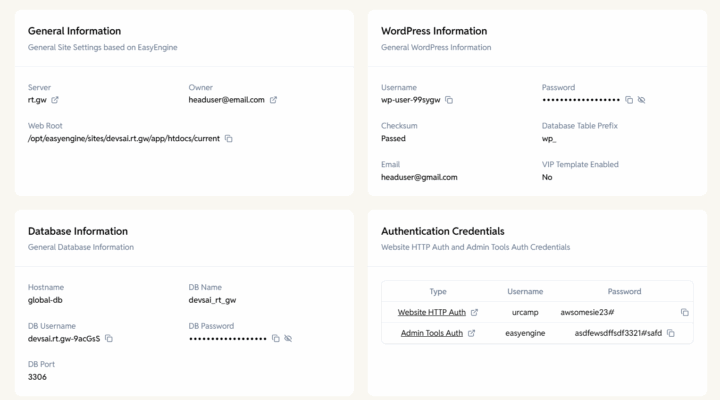Copy the DB Password

coord(276,338)
